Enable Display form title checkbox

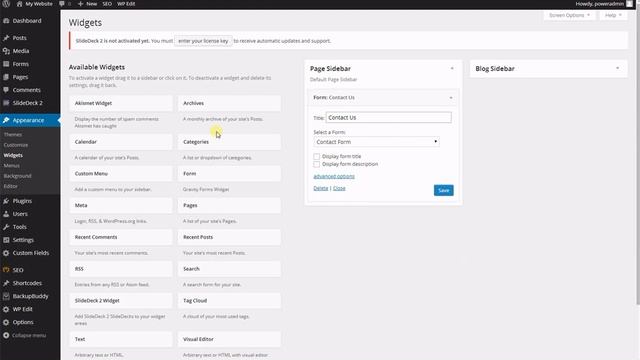point(317,156)
